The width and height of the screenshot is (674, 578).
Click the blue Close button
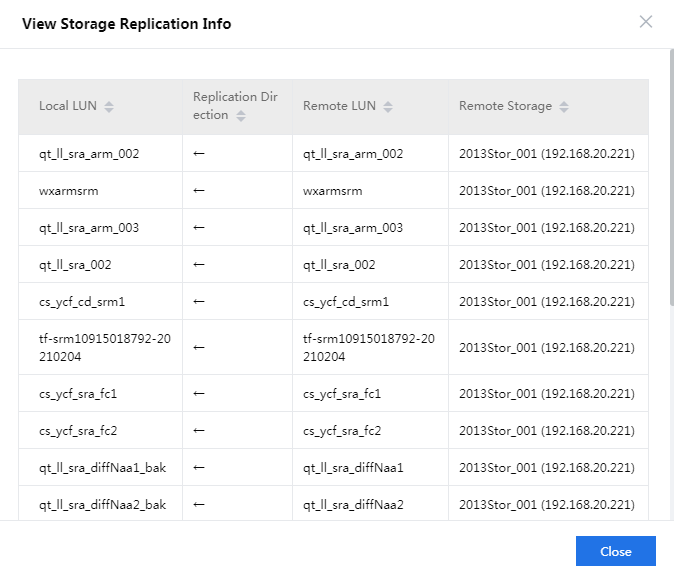pyautogui.click(x=615, y=552)
